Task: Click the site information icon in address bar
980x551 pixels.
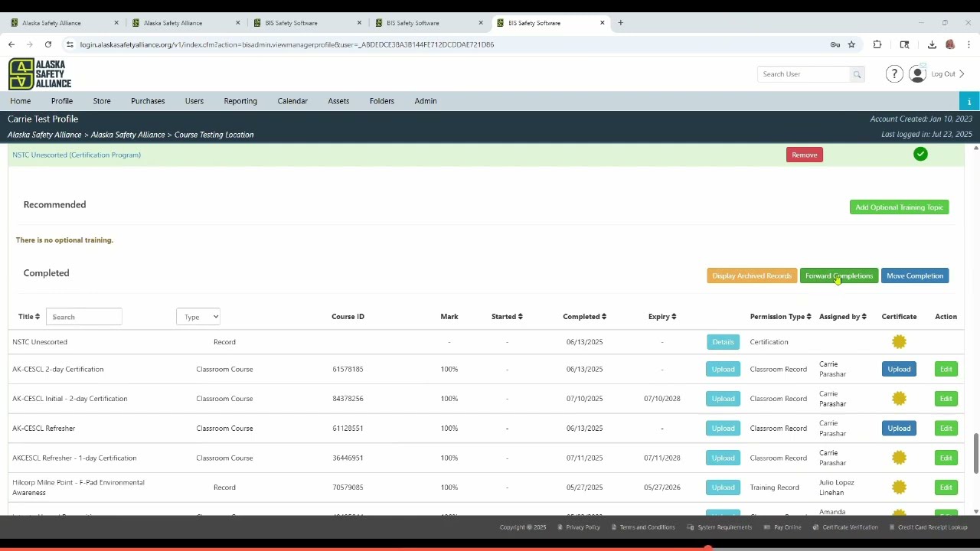Action: click(x=70, y=44)
